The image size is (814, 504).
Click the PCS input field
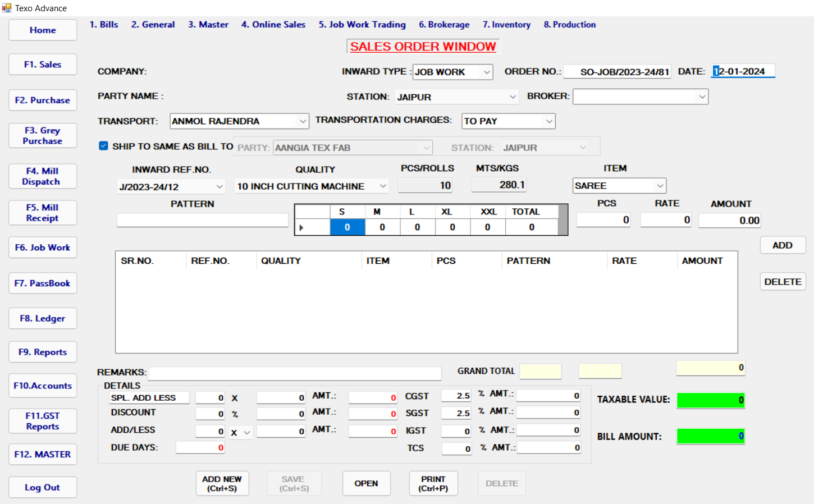coord(603,220)
